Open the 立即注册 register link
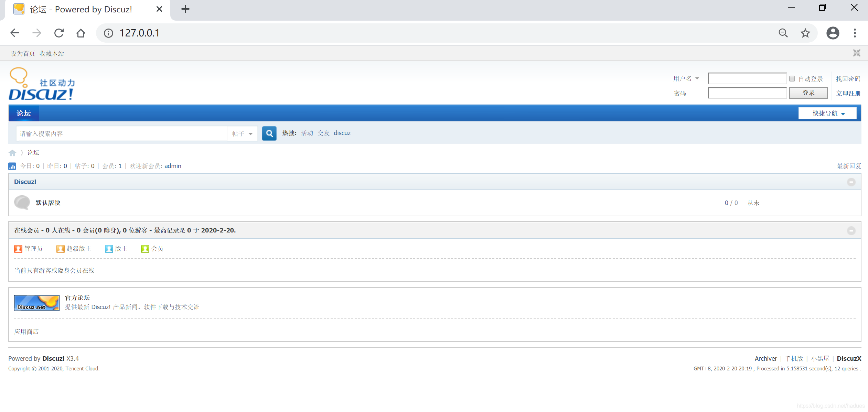This screenshot has width=868, height=412. [x=848, y=93]
